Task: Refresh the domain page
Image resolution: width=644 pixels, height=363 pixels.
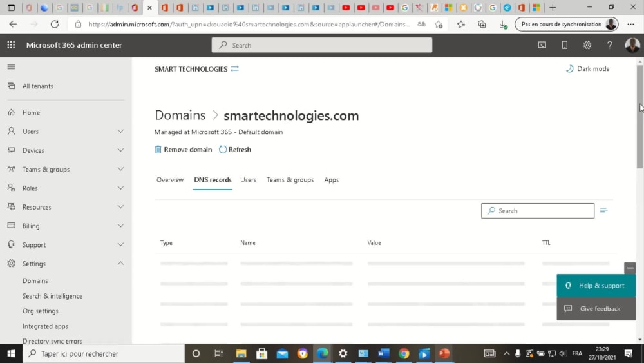Action: point(235,149)
